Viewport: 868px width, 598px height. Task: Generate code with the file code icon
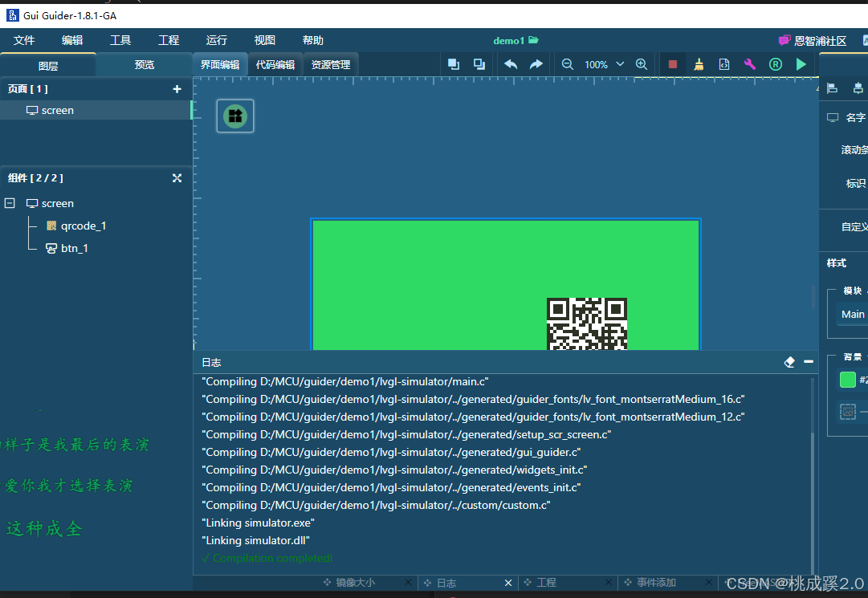pos(724,64)
